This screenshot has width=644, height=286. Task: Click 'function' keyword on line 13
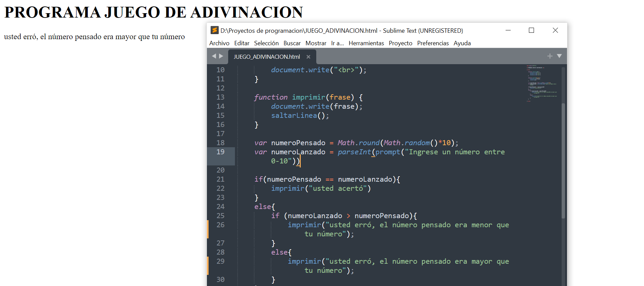271,97
